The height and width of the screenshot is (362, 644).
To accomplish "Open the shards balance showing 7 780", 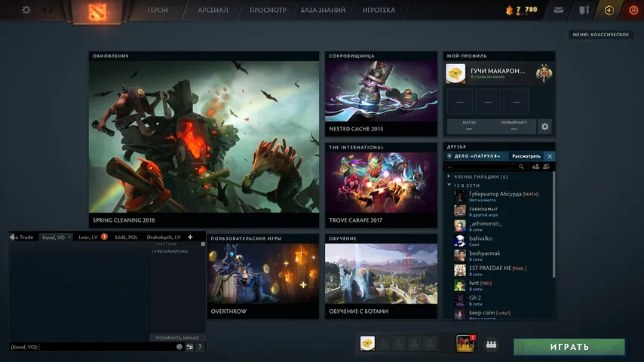I will click(522, 10).
